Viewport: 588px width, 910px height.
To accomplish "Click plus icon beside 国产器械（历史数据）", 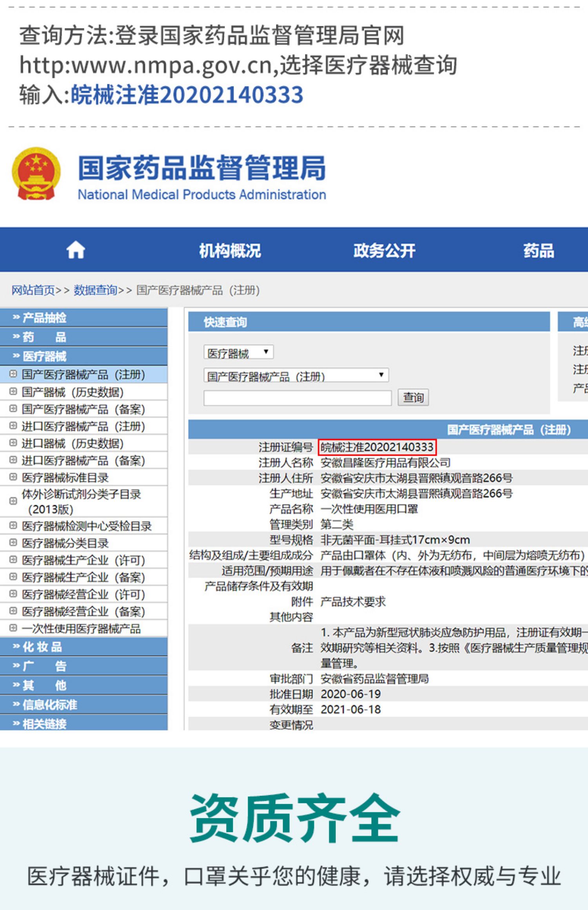I will tap(13, 391).
